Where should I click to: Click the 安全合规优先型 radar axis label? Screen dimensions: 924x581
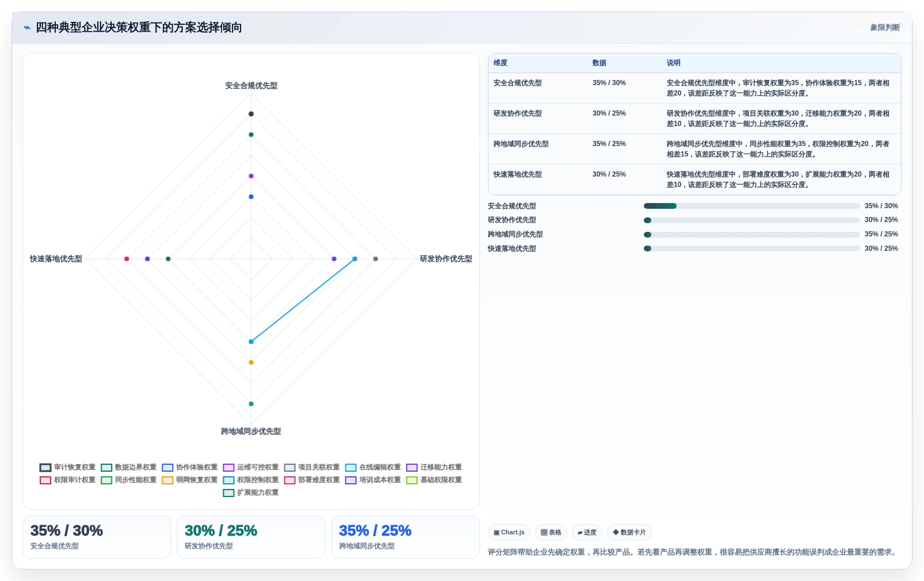(251, 86)
